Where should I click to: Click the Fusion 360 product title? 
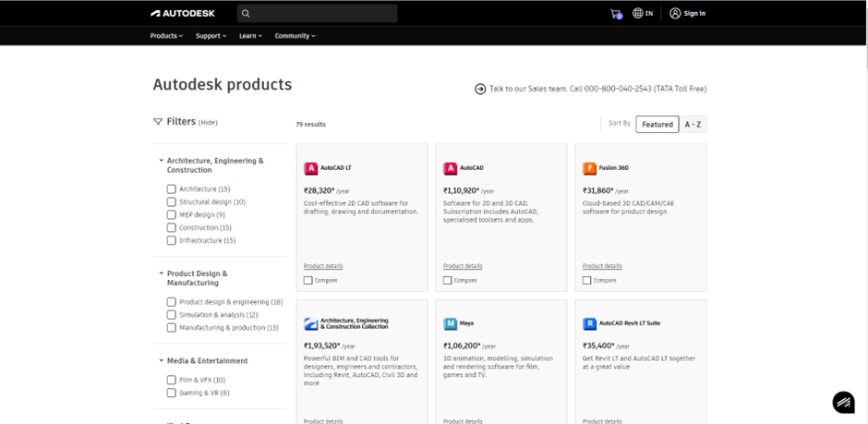click(x=613, y=168)
